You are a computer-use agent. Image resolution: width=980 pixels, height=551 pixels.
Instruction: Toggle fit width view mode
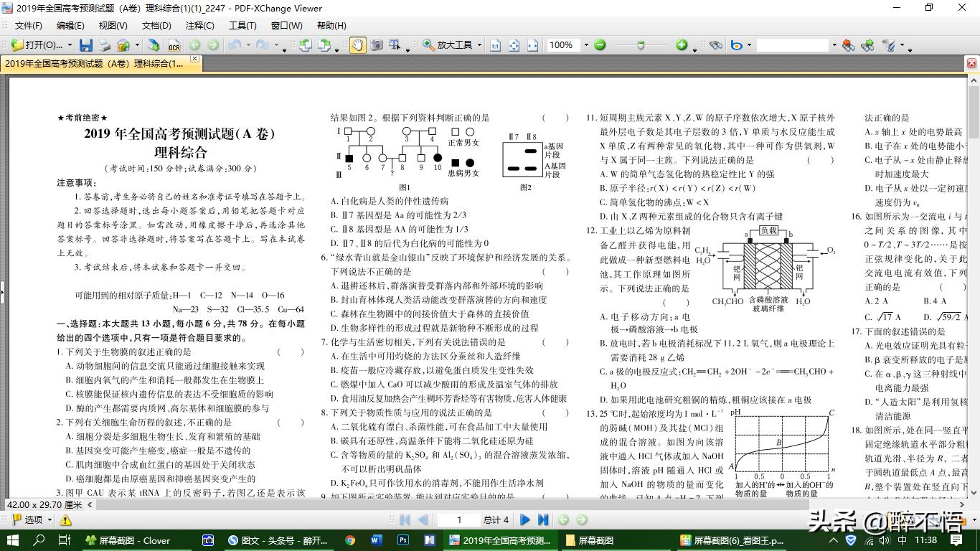pos(532,45)
